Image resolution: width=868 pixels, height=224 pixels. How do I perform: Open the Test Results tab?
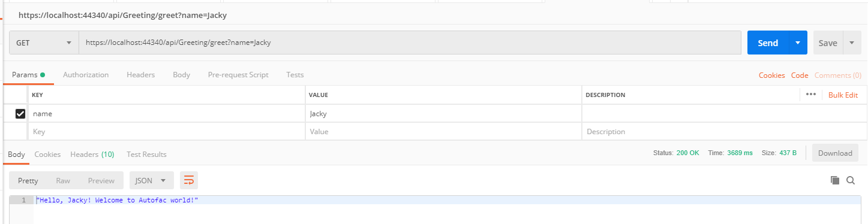pos(146,155)
